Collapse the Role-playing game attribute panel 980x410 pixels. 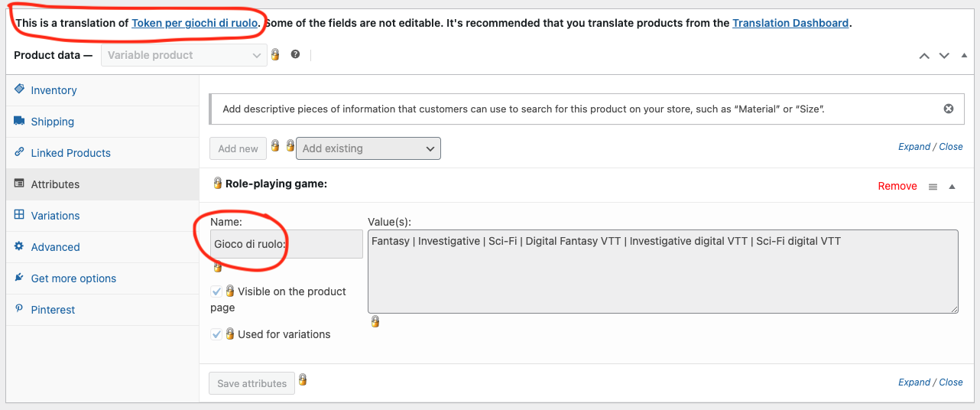click(x=952, y=187)
